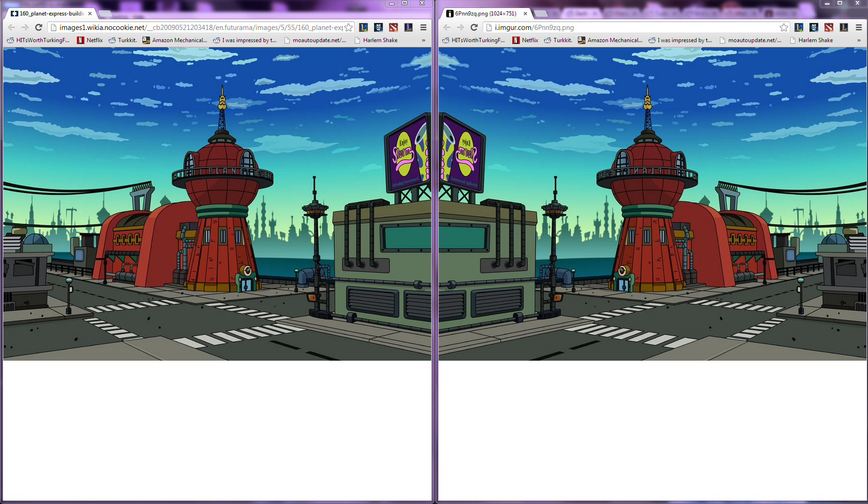Open moautoupdate.net bookmark in imgur window
868x504 pixels.
[x=750, y=40]
